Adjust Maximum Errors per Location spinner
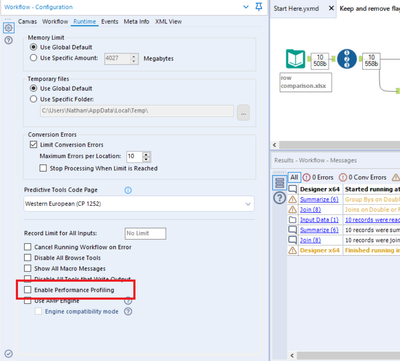Viewport: 400px width, 361px height. point(146,156)
